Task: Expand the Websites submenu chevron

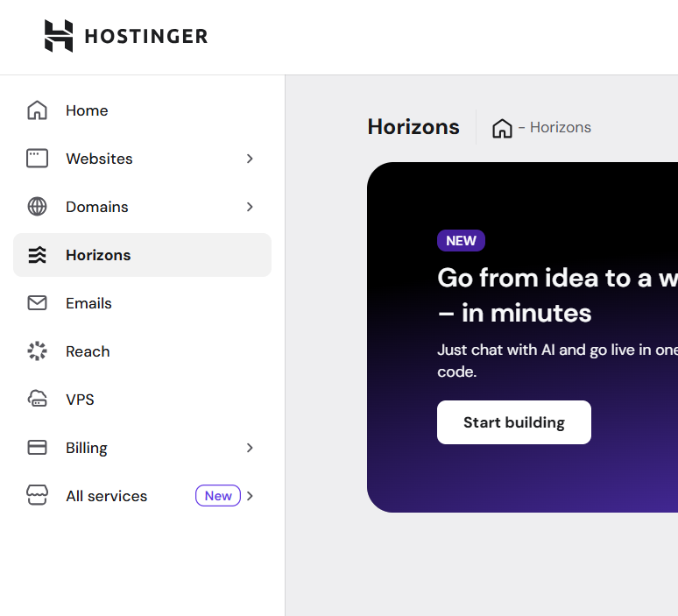Action: pos(250,159)
